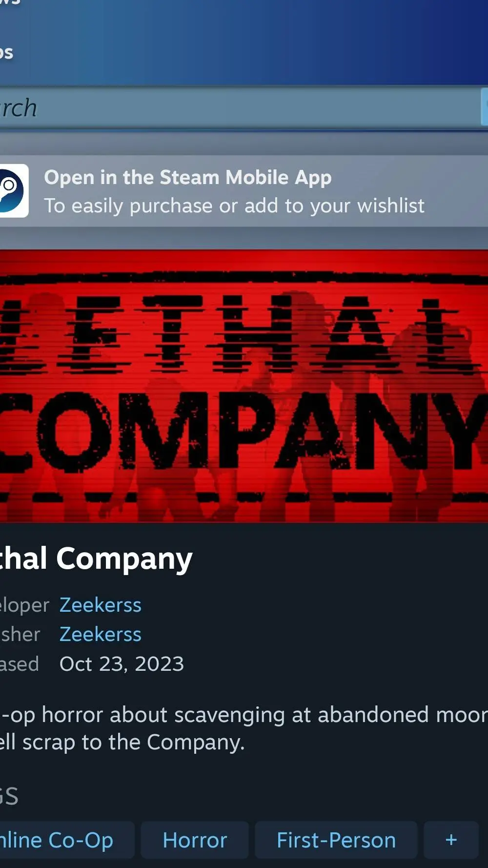Click the co-op horror description text
Viewport: 488px width, 868px height.
point(244,728)
